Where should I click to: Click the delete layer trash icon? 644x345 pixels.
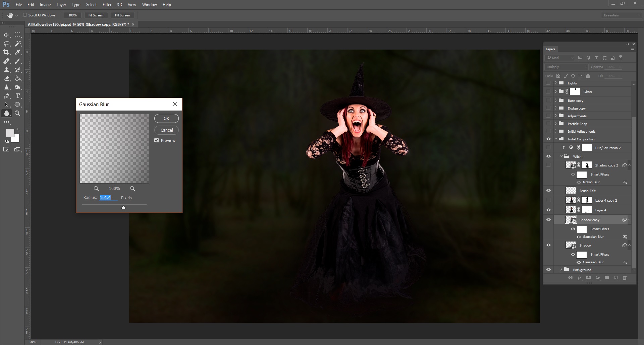point(625,278)
